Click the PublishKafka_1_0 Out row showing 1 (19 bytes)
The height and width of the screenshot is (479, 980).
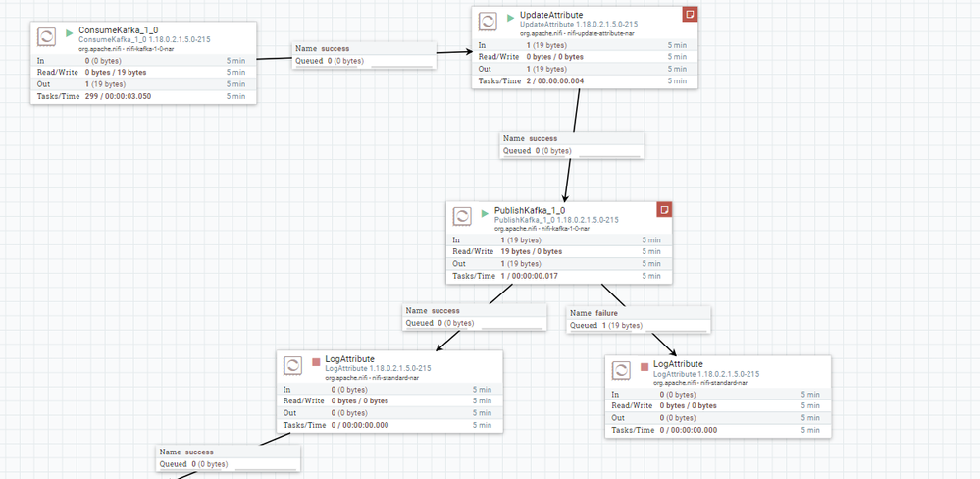click(559, 264)
